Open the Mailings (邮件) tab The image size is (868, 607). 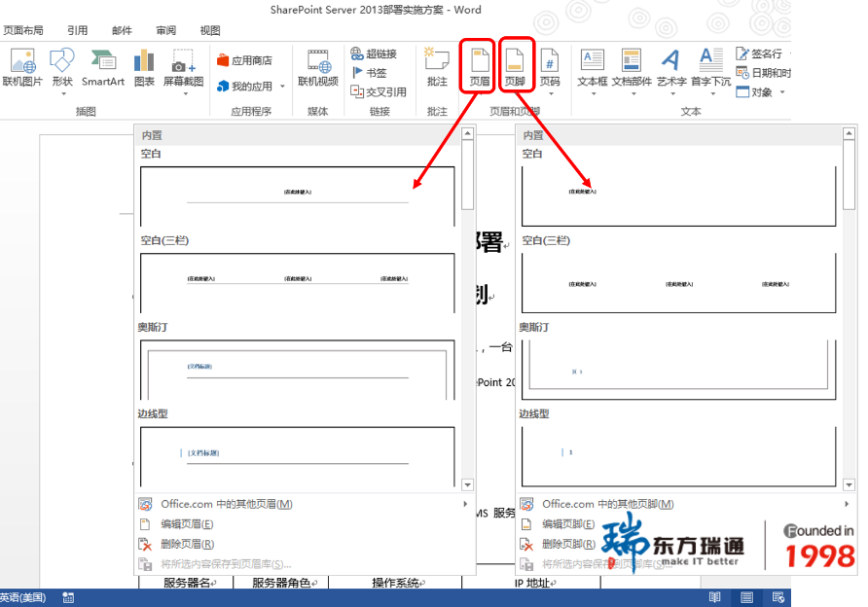coord(122,30)
